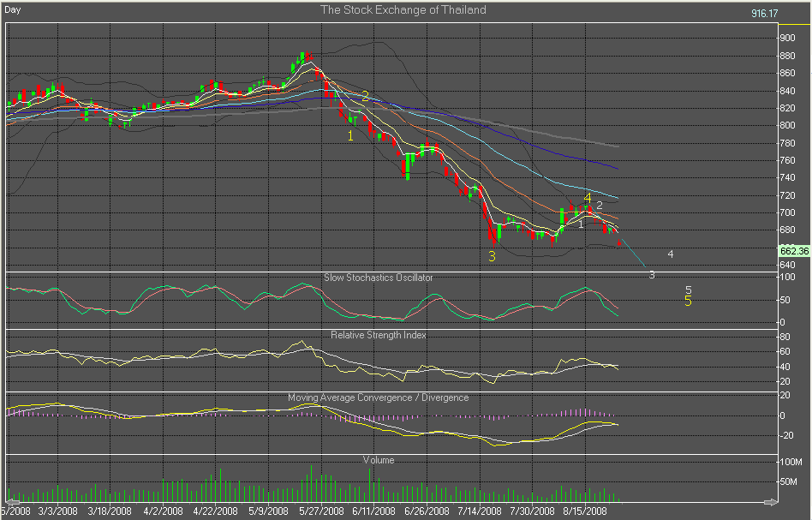This screenshot has width=812, height=520.
Task: Click the 760 price axis label
Action: coord(788,160)
